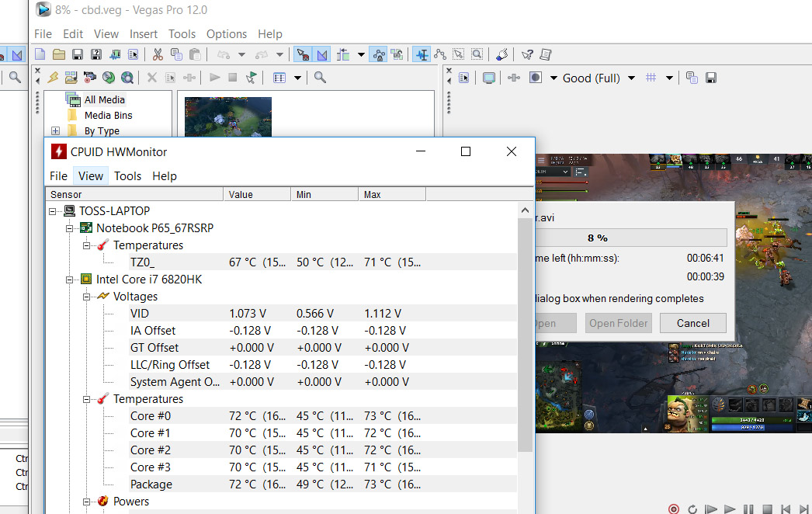812x514 pixels.
Task: Select the All Media folder in tree
Action: pyautogui.click(x=105, y=100)
